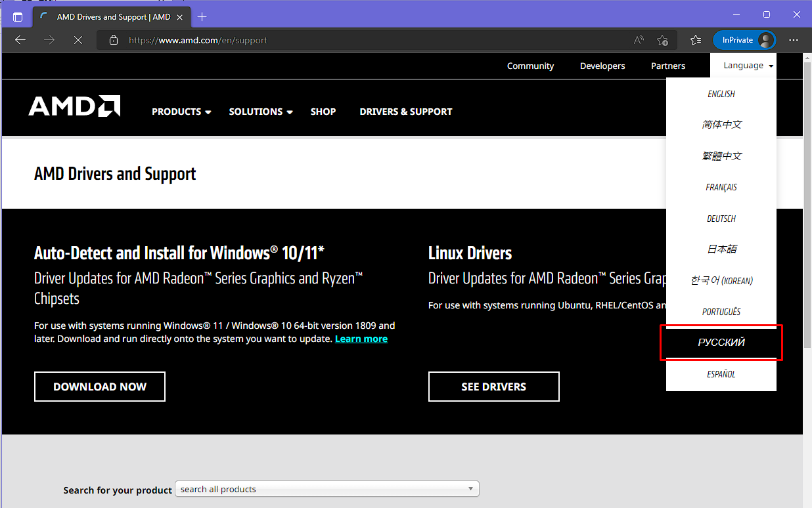The image size is (812, 508).
Task: Close the AMD Drivers and Support tab
Action: [180, 17]
